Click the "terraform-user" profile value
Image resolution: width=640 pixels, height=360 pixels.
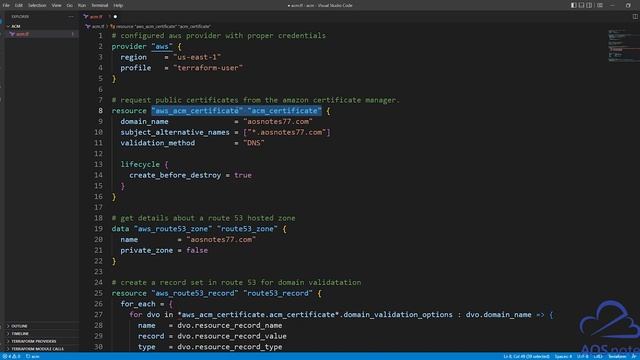click(208, 68)
